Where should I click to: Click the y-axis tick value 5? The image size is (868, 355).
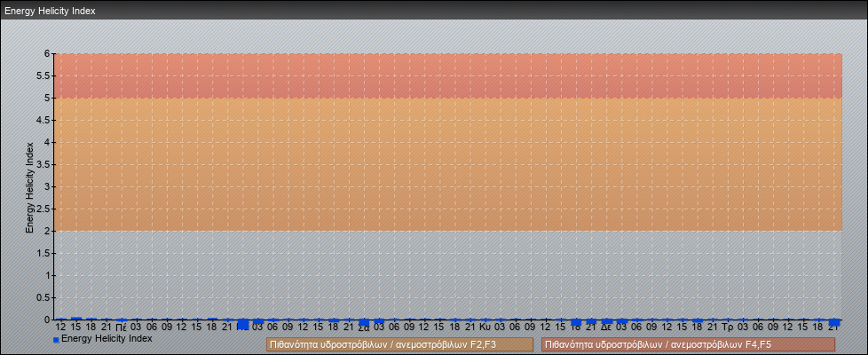pyautogui.click(x=47, y=98)
